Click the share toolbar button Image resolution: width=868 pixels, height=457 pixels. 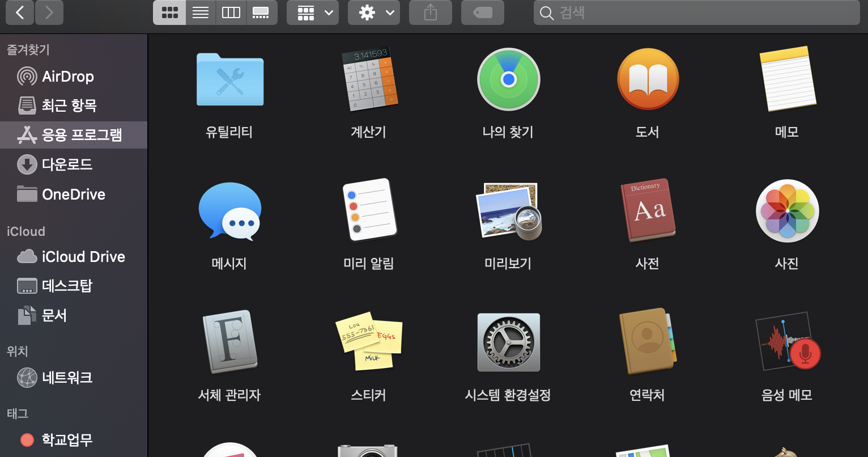tap(431, 12)
